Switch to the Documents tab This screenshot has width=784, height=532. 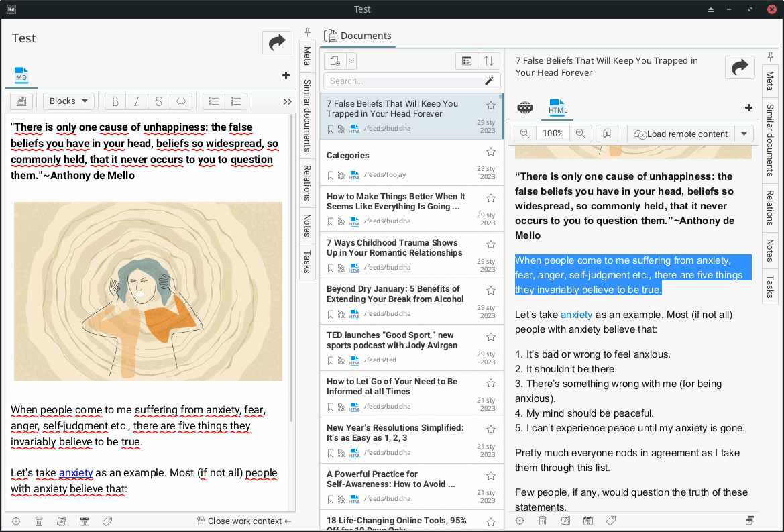tap(358, 36)
